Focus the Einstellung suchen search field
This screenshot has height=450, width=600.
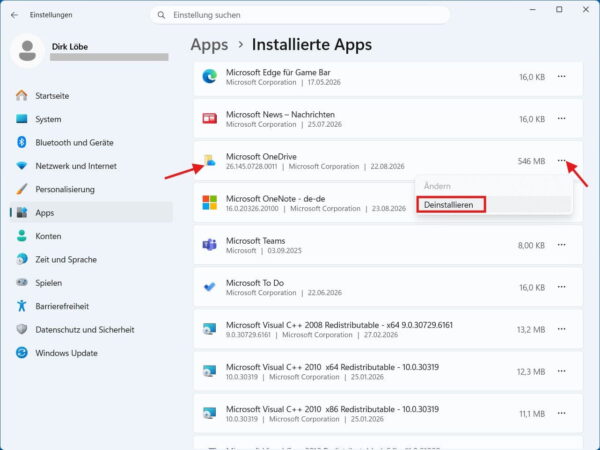click(300, 15)
